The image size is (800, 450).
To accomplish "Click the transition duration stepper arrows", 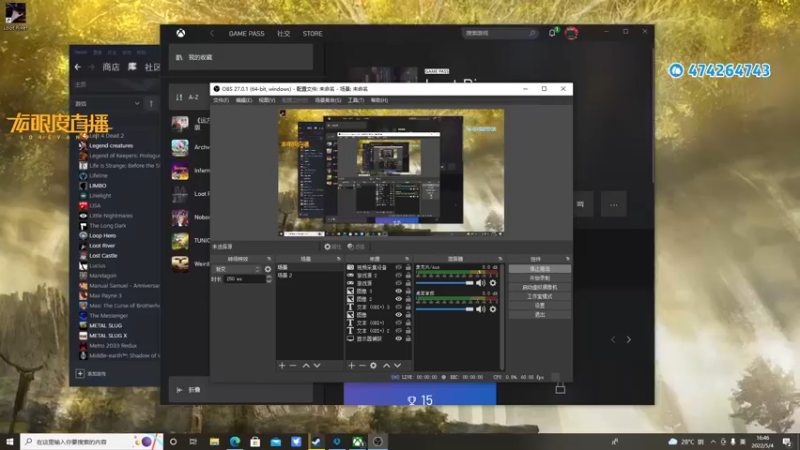I will point(269,279).
